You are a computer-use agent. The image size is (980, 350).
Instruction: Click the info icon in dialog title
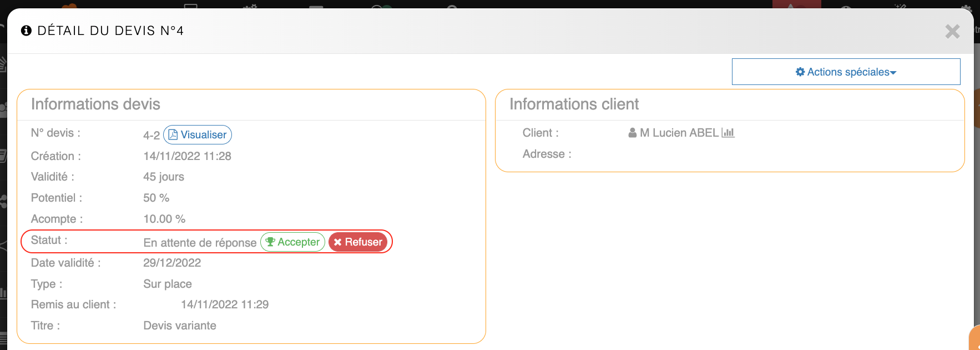tap(26, 31)
